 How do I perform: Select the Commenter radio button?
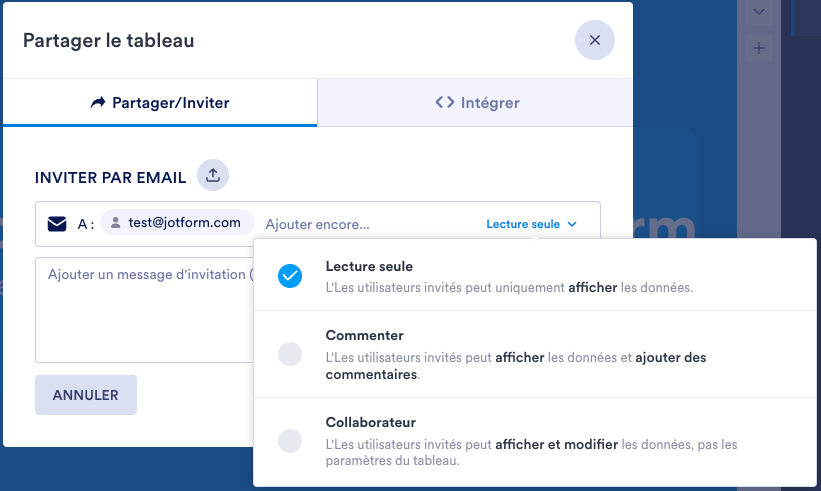289,353
